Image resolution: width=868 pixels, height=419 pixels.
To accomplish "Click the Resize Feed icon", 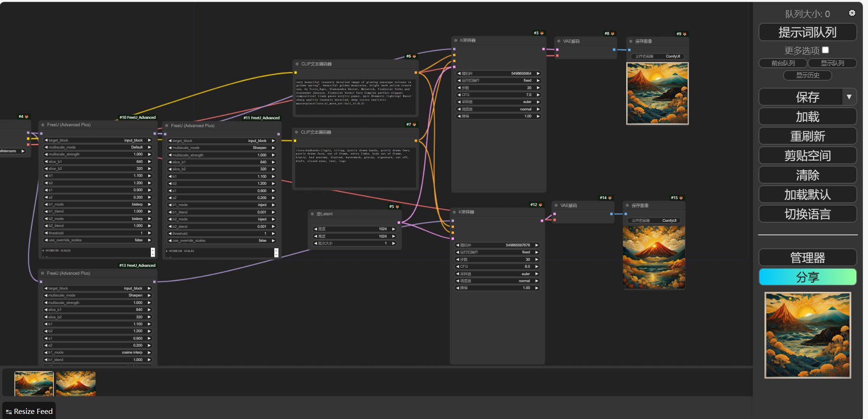I will [x=8, y=412].
